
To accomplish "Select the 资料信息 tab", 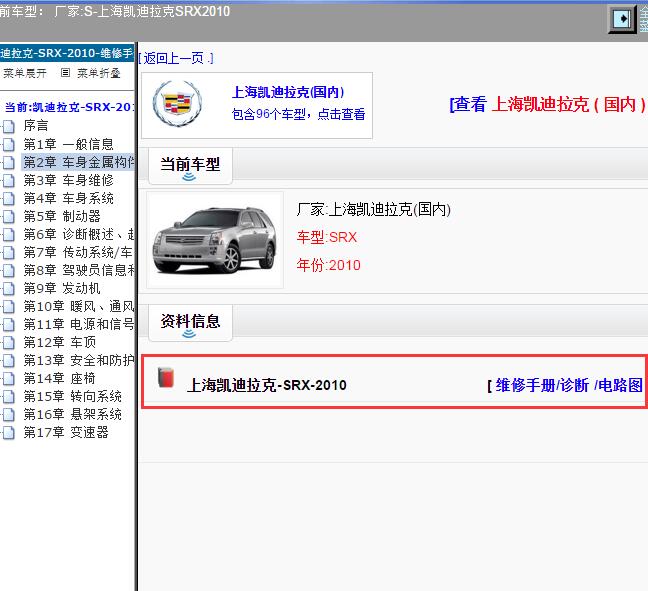I will pyautogui.click(x=190, y=322).
